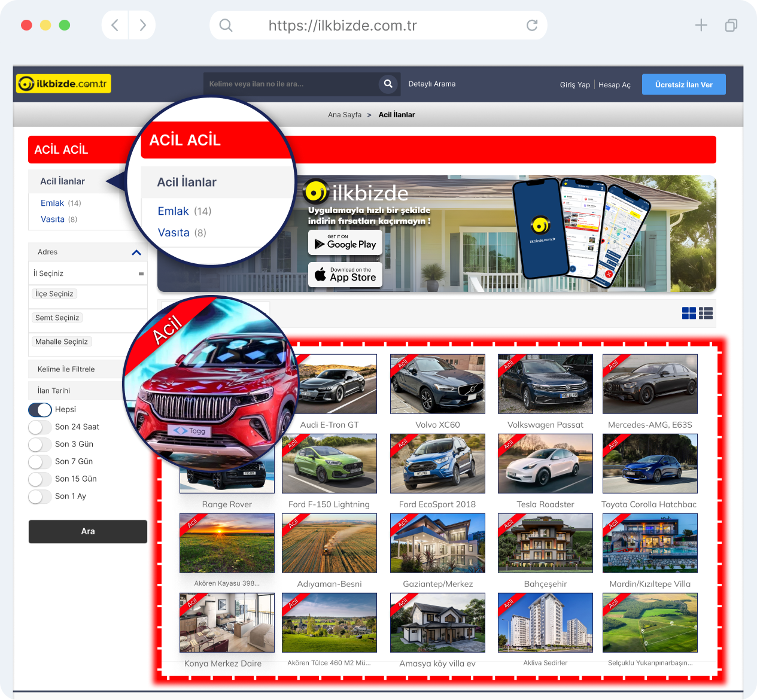This screenshot has height=700, width=757.
Task: Open the Akliva Sedirler listing thumbnail
Action: click(x=545, y=623)
